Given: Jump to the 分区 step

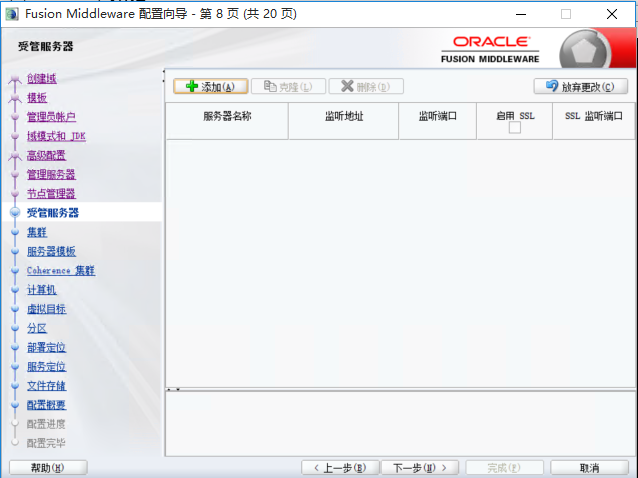Looking at the screenshot, I should pos(37,328).
